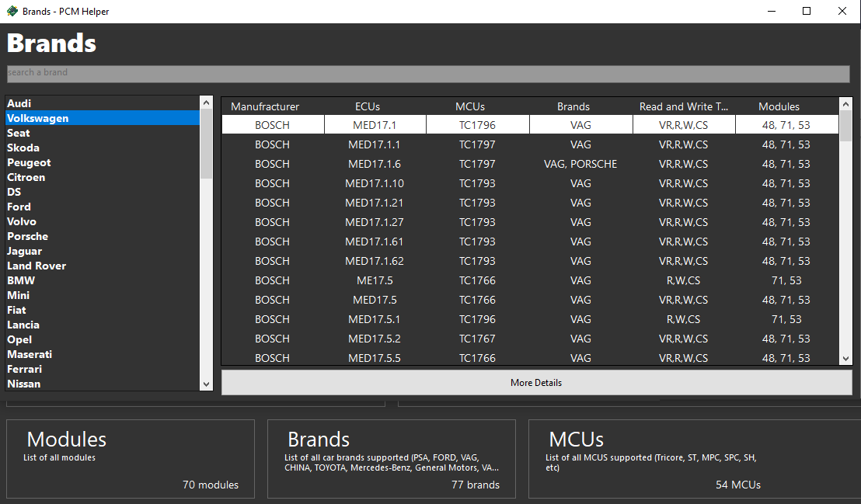Minimize the PCM Helper window

click(772, 11)
